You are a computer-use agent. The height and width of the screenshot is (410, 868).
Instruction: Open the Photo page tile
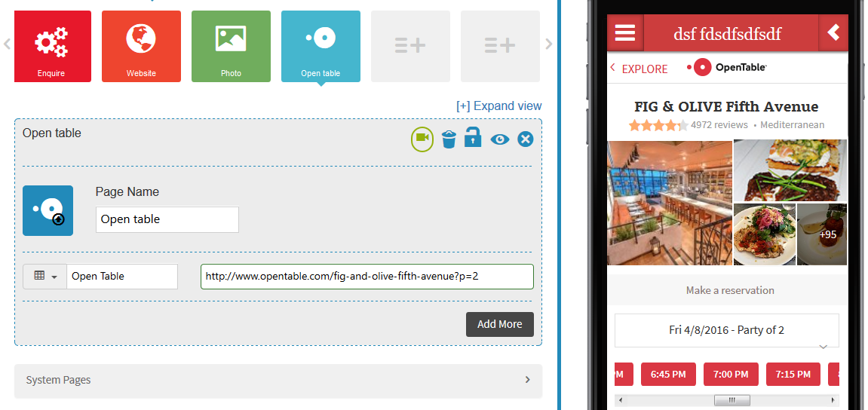tap(231, 47)
